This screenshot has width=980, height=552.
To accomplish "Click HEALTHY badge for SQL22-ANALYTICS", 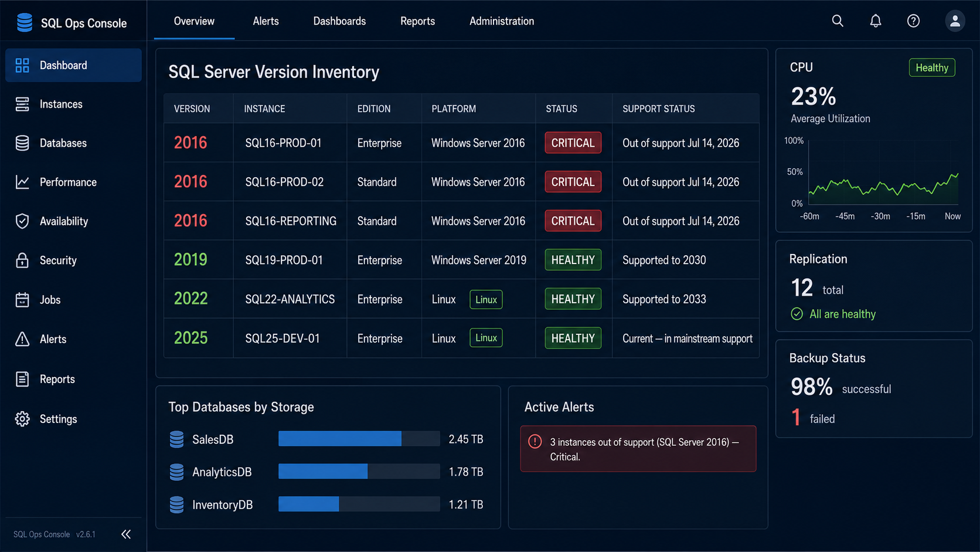I will point(573,299).
